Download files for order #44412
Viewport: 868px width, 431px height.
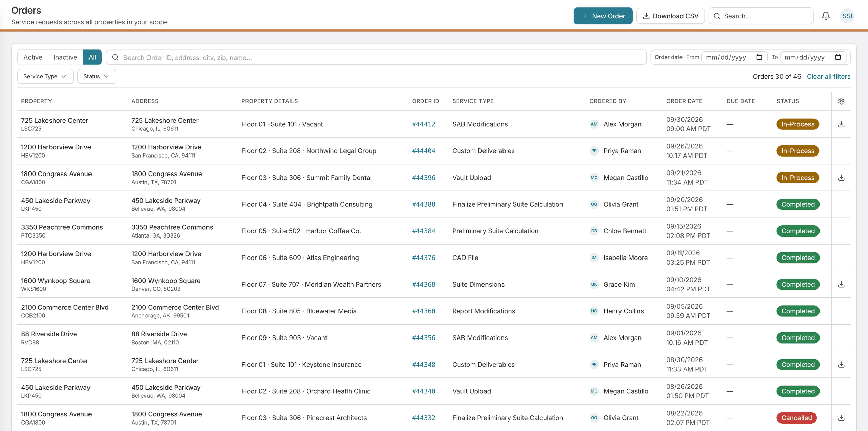pyautogui.click(x=841, y=124)
